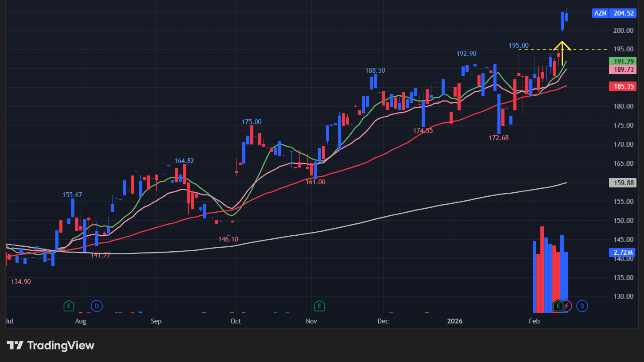
Task: Click the purple lightning event icon
Action: 566,306
